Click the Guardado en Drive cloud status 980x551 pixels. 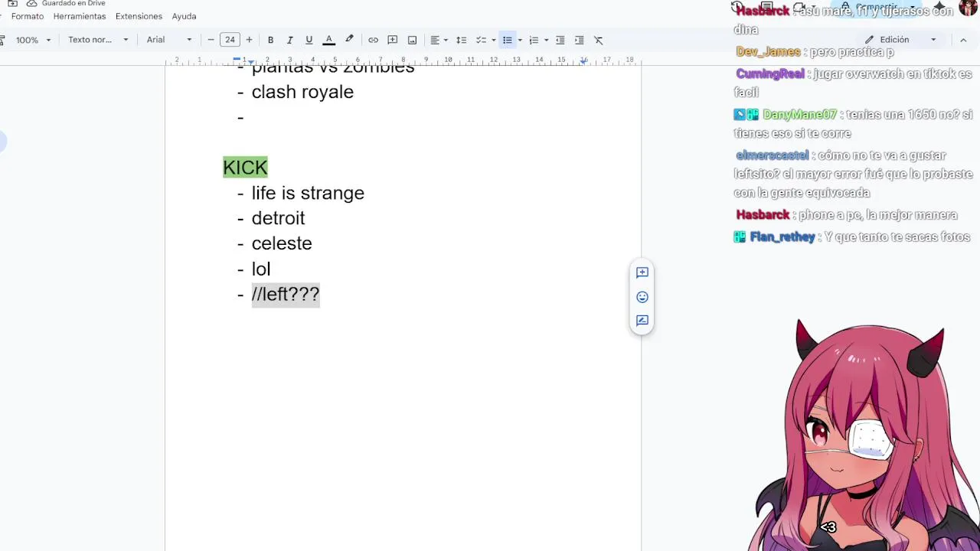[67, 4]
